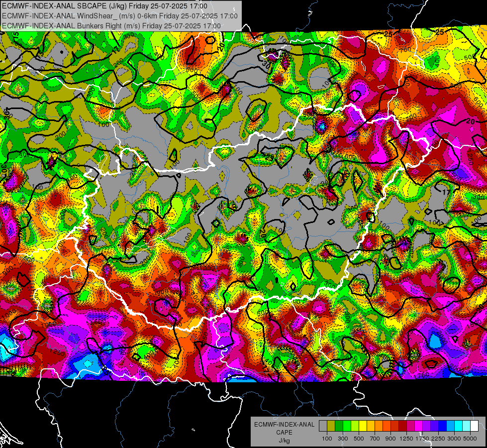Image resolution: width=487 pixels, height=448 pixels.
Task: Select the pure yellow legend swatch
Action: coord(363,426)
